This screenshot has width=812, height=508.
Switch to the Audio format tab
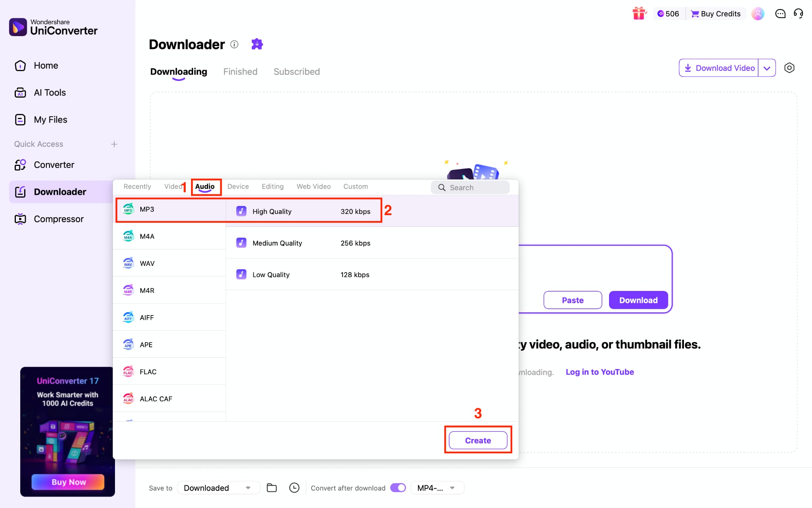205,187
